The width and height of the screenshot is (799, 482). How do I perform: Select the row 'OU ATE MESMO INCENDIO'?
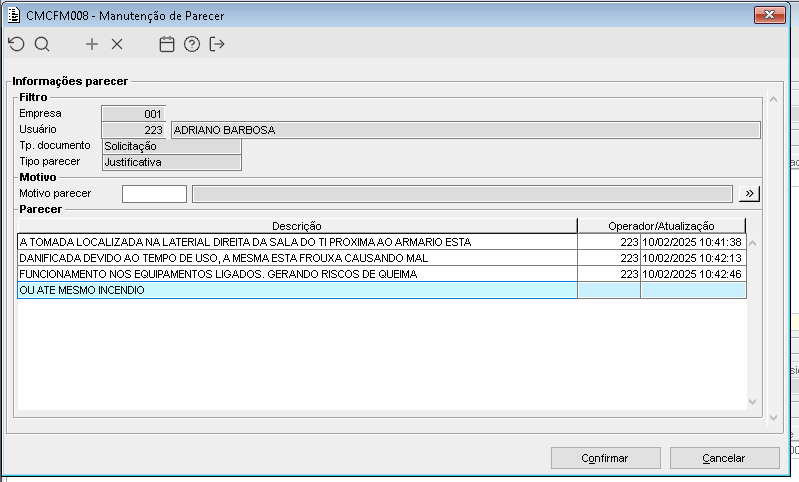[x=297, y=290]
